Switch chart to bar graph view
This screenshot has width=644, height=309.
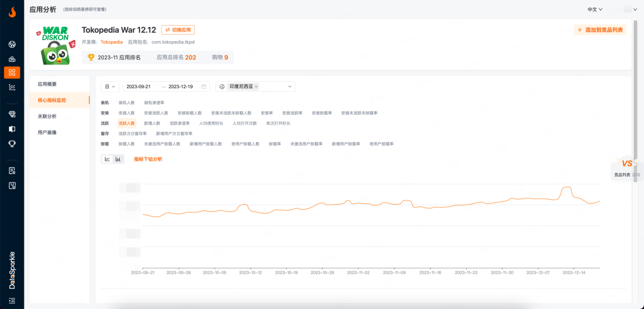pyautogui.click(x=118, y=159)
